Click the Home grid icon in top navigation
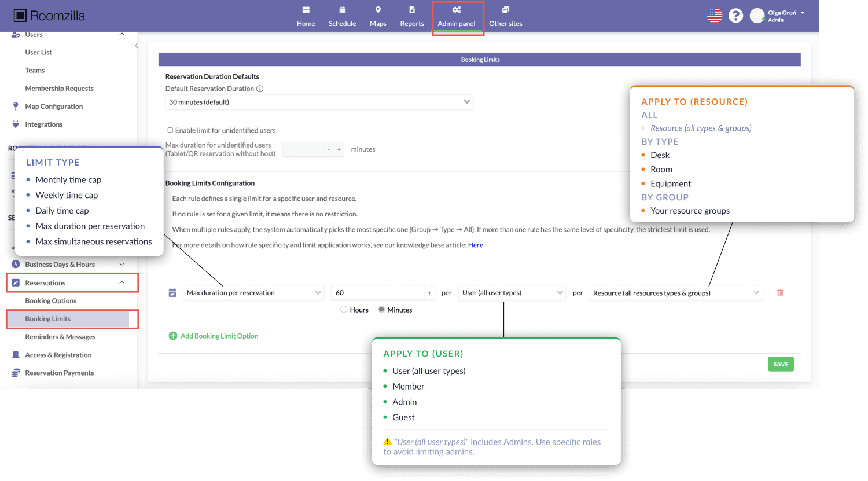Viewport: 868px width, 481px height. tap(306, 10)
